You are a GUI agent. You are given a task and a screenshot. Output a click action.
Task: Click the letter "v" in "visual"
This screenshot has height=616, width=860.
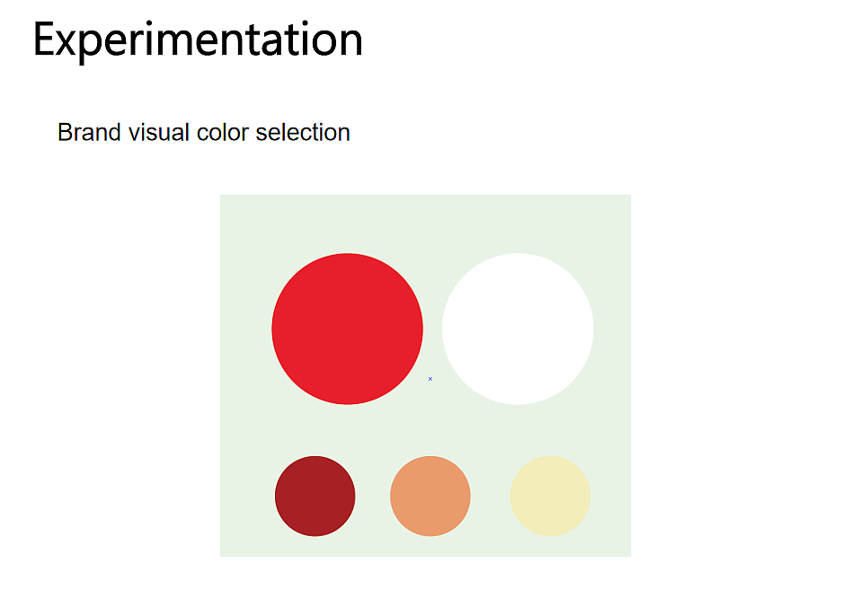[132, 135]
